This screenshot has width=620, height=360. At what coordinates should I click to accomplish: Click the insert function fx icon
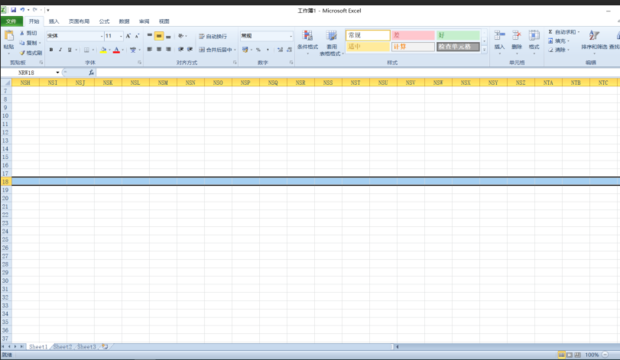[x=91, y=72]
